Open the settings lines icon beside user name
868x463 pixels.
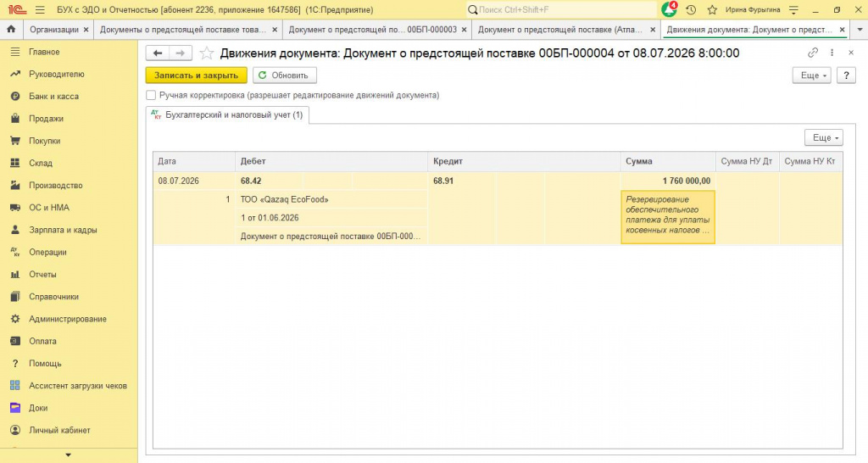coord(793,10)
